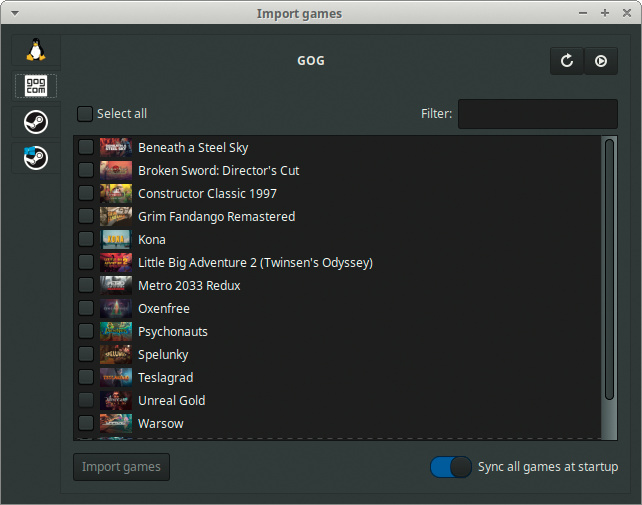Click the play icon next to refresh
Image resolution: width=642 pixels, height=505 pixels.
[x=601, y=61]
